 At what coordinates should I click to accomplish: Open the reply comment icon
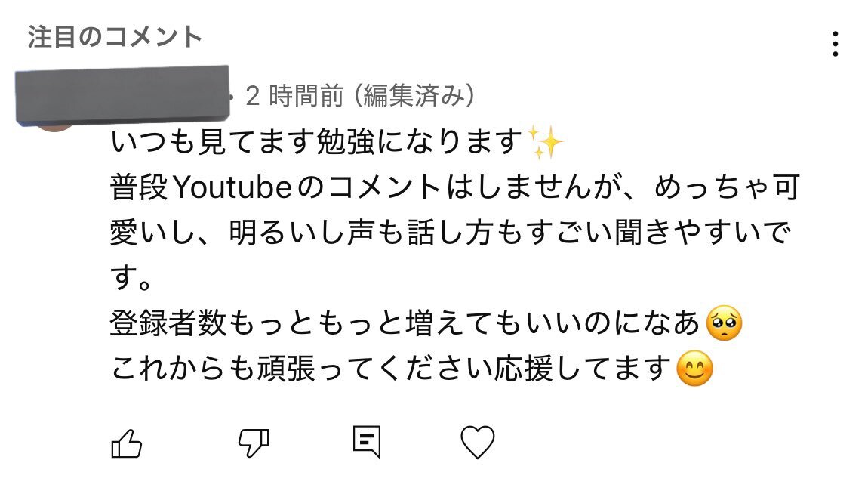[x=367, y=443]
